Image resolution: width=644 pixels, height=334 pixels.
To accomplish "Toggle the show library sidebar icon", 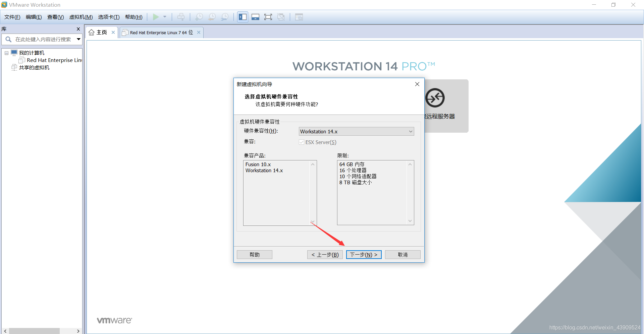I will (x=243, y=17).
